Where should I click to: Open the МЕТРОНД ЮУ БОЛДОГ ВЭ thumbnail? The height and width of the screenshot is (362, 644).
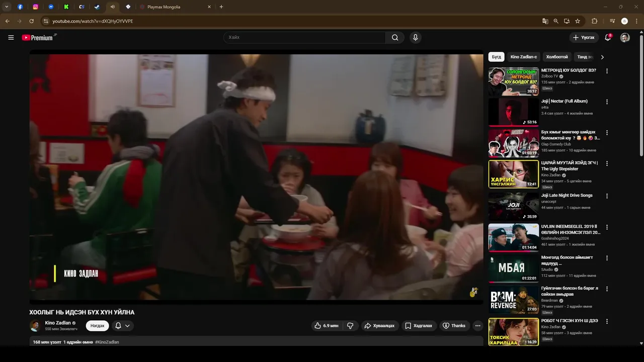[x=513, y=81]
